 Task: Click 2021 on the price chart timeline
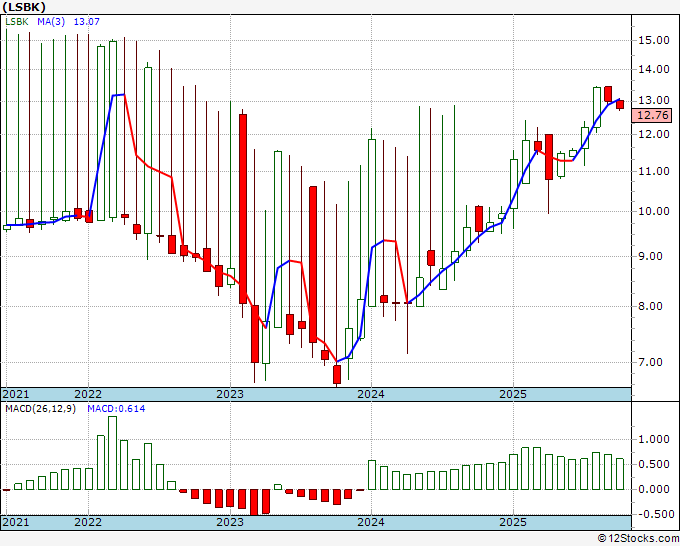[x=16, y=394]
